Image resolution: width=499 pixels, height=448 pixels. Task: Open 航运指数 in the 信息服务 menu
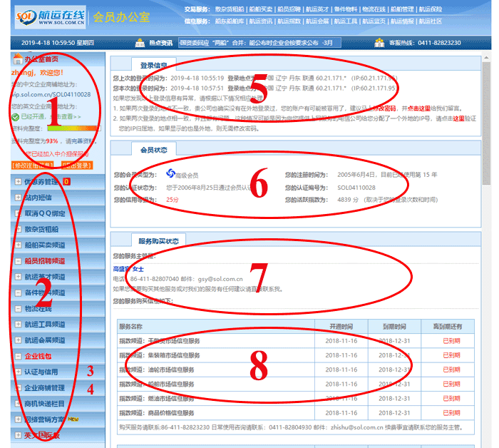click(289, 21)
